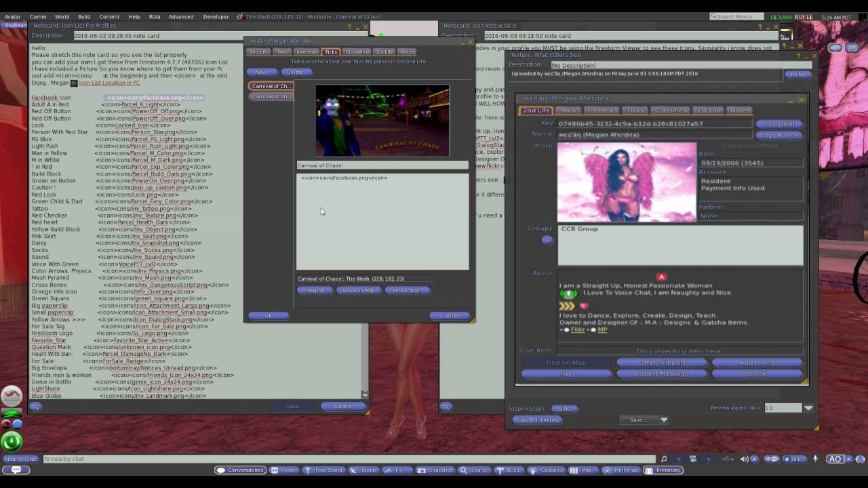This screenshot has height=488, width=868.
Task: Open the Advanced menu
Action: pos(180,16)
